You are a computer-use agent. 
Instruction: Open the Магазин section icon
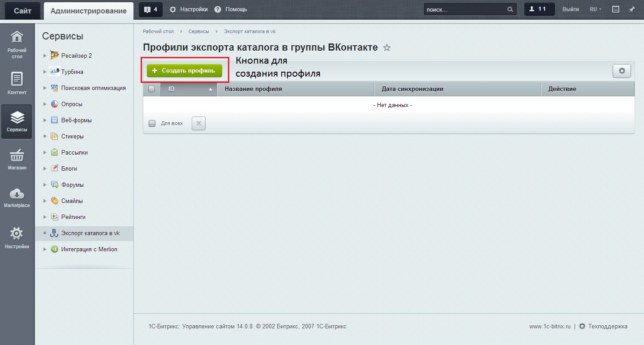coord(17,159)
